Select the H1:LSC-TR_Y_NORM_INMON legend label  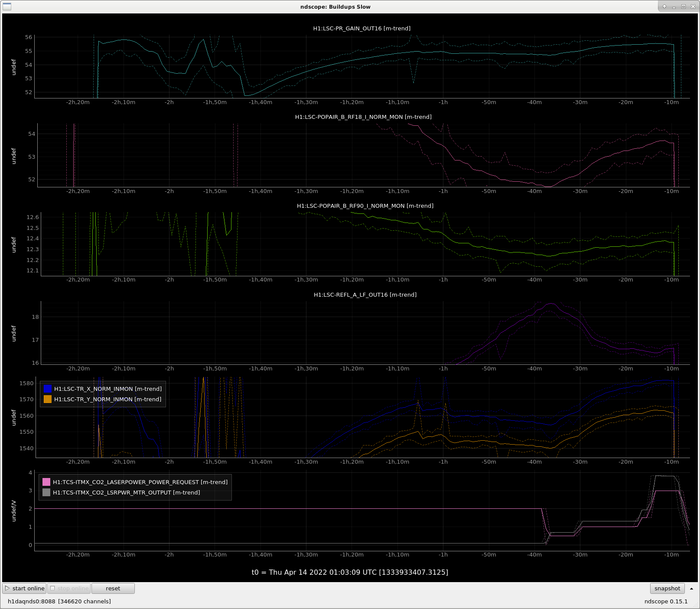tap(107, 399)
